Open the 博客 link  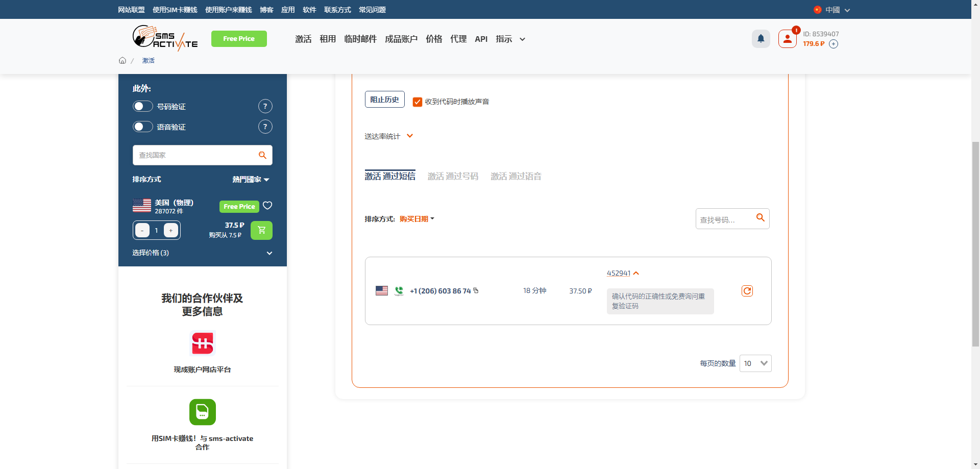point(266,10)
